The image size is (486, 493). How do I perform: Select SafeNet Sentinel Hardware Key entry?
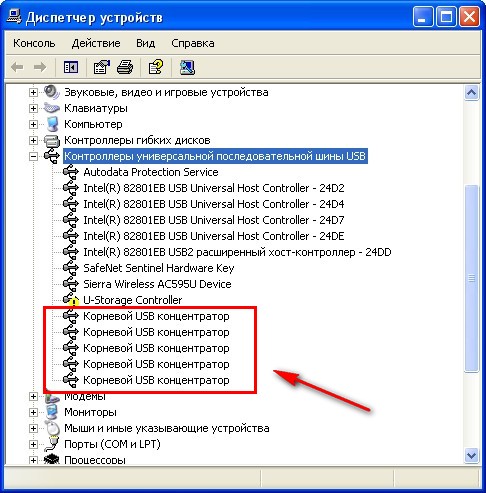coord(159,268)
